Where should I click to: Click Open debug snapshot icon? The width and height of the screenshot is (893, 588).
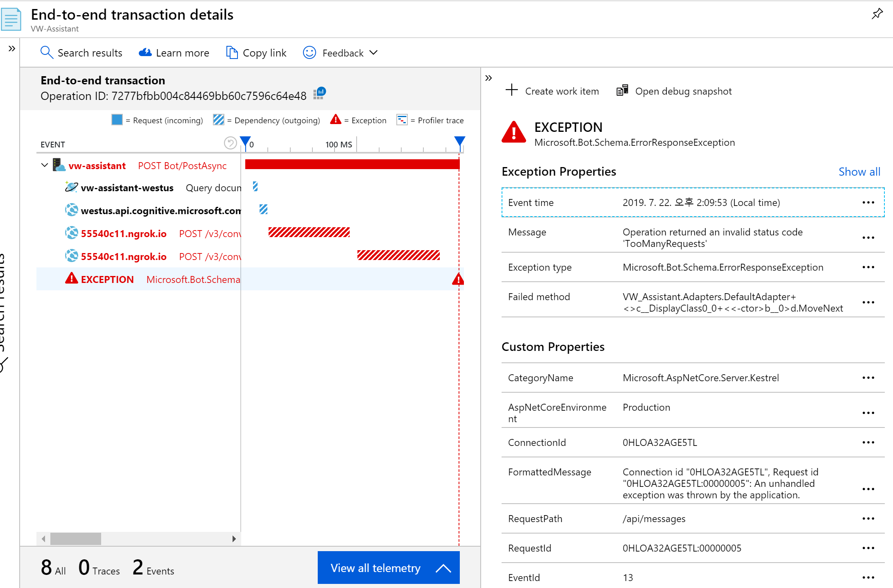coord(622,90)
